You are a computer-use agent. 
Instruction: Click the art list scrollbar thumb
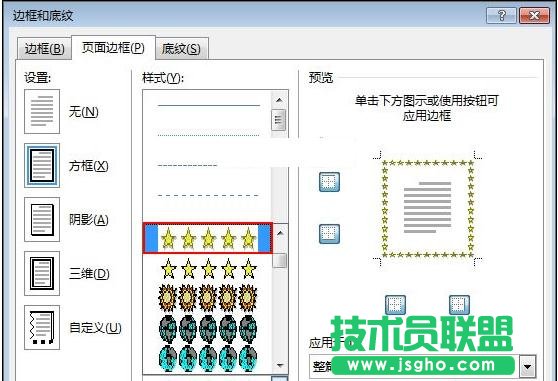click(280, 260)
